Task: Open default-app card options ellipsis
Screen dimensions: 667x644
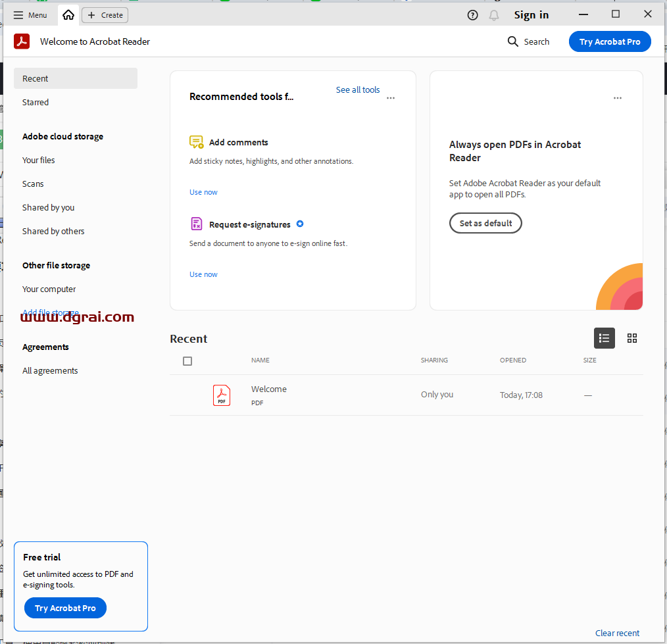Action: coord(617,98)
